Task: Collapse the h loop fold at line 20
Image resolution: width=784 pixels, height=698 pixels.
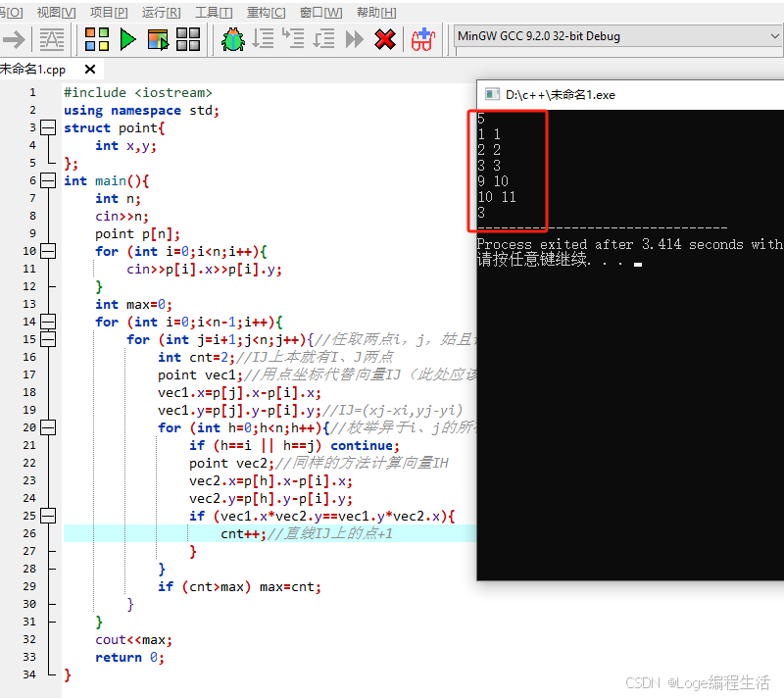Action: [48, 427]
